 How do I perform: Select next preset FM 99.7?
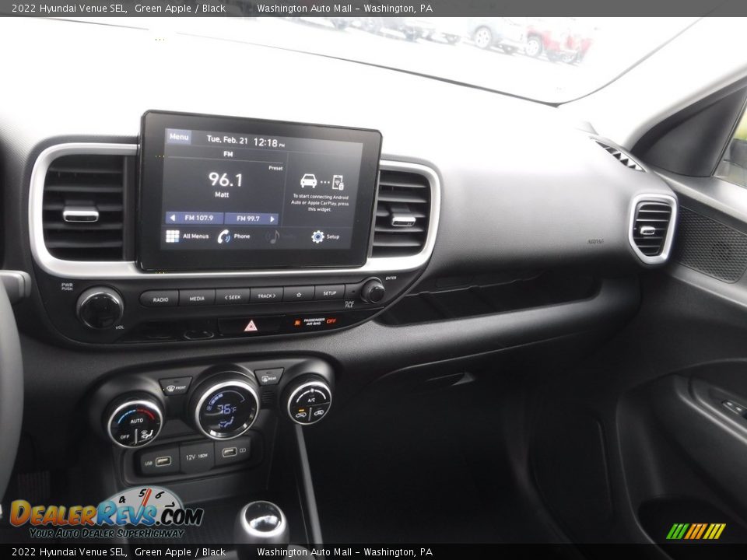point(251,219)
